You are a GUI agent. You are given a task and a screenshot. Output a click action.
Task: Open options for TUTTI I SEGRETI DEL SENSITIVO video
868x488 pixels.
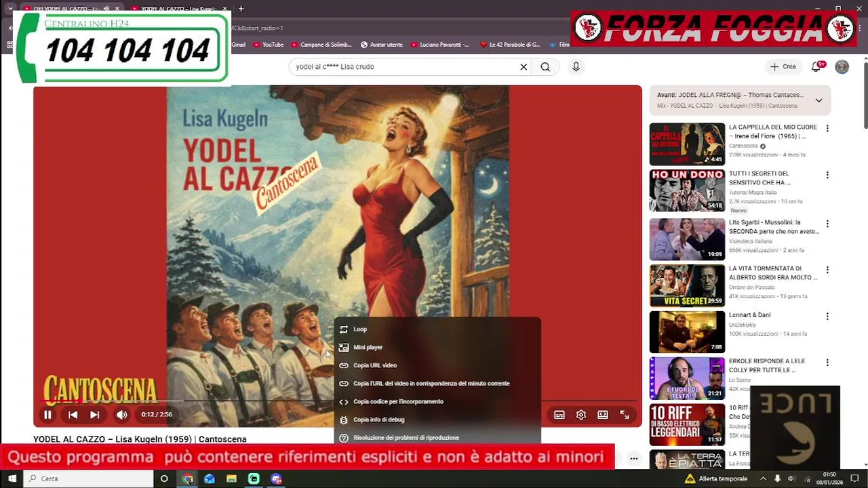coord(827,175)
